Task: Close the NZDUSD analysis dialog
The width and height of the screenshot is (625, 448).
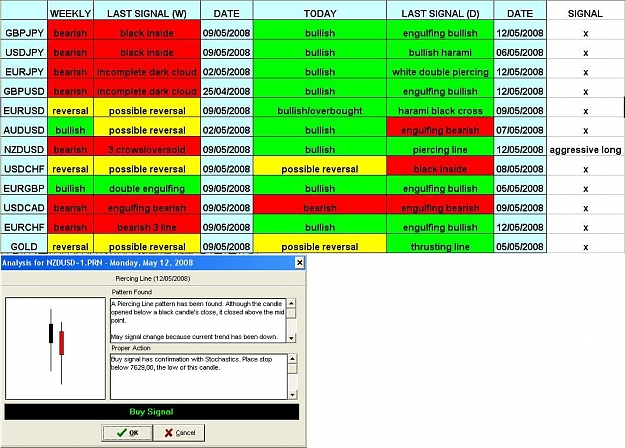Action: click(x=299, y=263)
